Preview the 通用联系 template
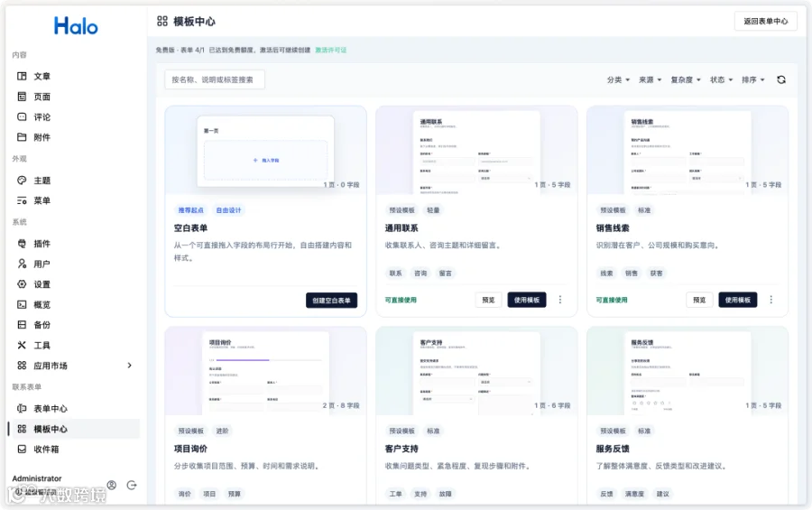This screenshot has width=812, height=510. [x=488, y=300]
